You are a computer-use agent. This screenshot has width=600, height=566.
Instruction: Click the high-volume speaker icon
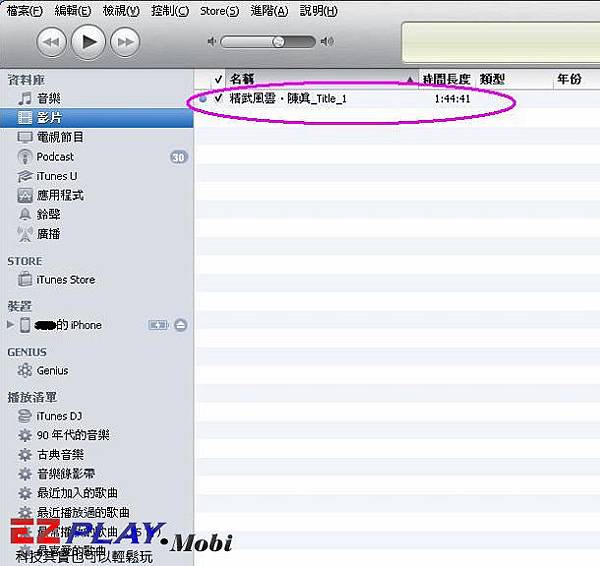pyautogui.click(x=327, y=41)
